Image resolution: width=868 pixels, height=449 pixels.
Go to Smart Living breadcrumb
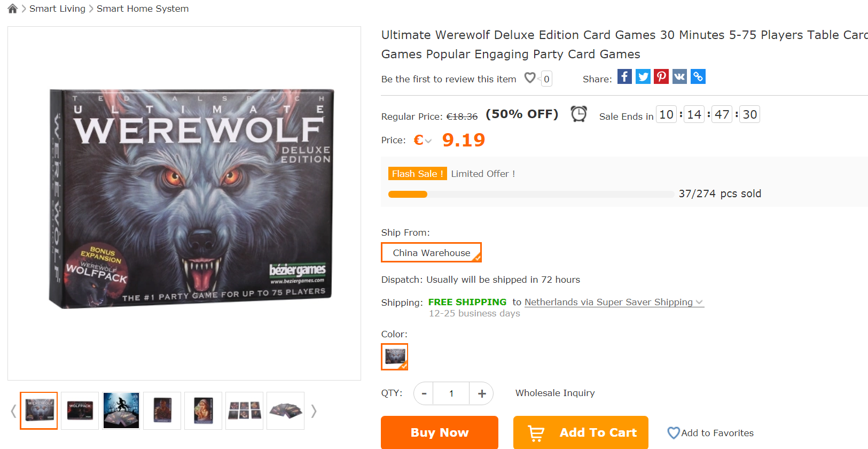(x=57, y=9)
